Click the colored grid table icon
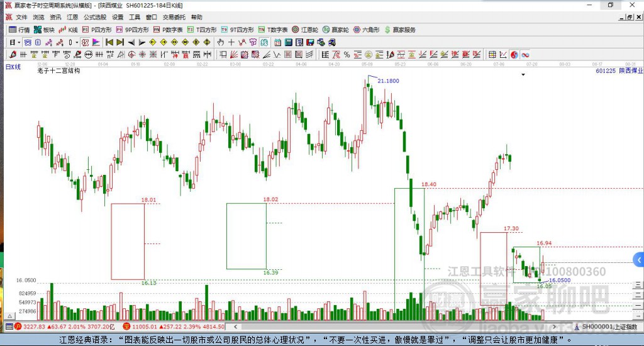This screenshot has width=644, height=346. pos(492,55)
